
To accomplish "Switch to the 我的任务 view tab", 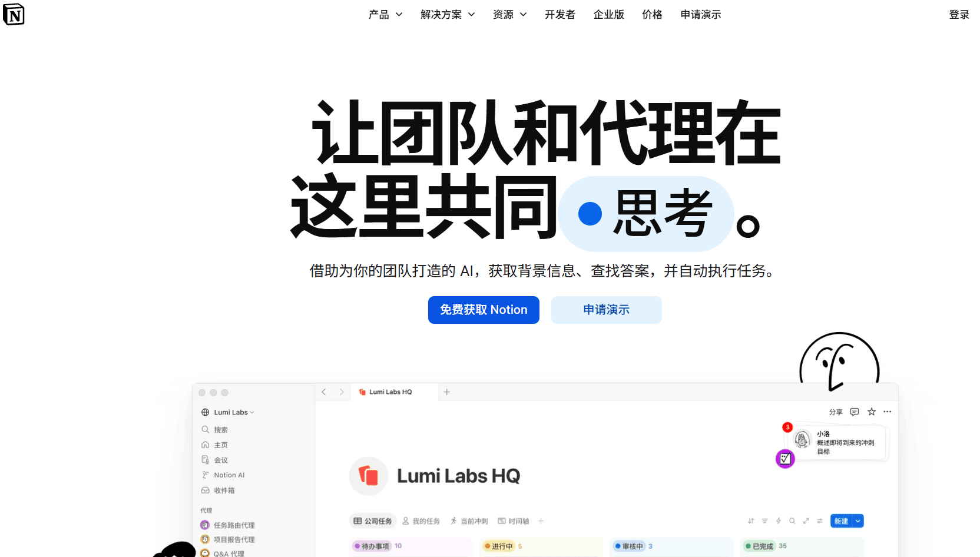I will (x=421, y=521).
